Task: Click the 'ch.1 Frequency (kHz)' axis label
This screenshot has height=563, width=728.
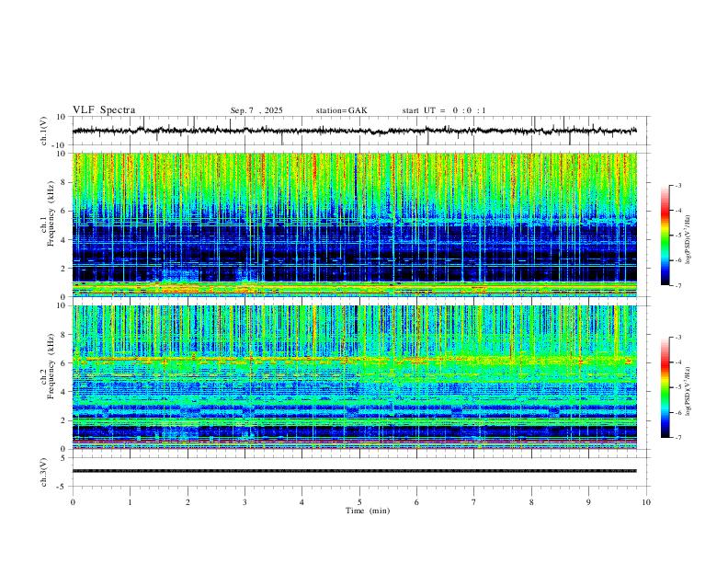Action: (x=48, y=213)
